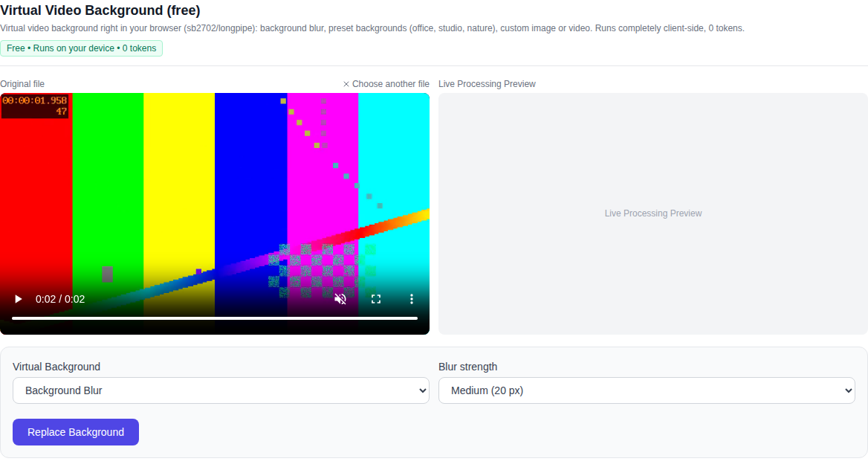Image resolution: width=868 pixels, height=473 pixels.
Task: Click the video progress bar
Action: [215, 318]
